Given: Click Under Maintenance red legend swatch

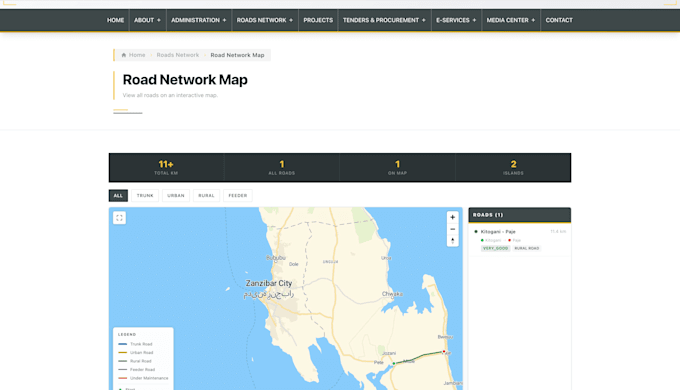Looking at the screenshot, I should [123, 378].
